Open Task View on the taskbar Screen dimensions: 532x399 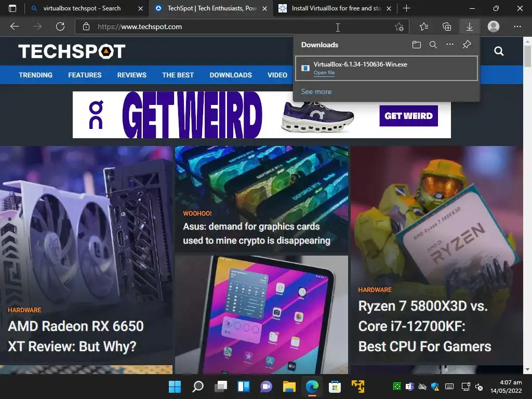pos(221,387)
